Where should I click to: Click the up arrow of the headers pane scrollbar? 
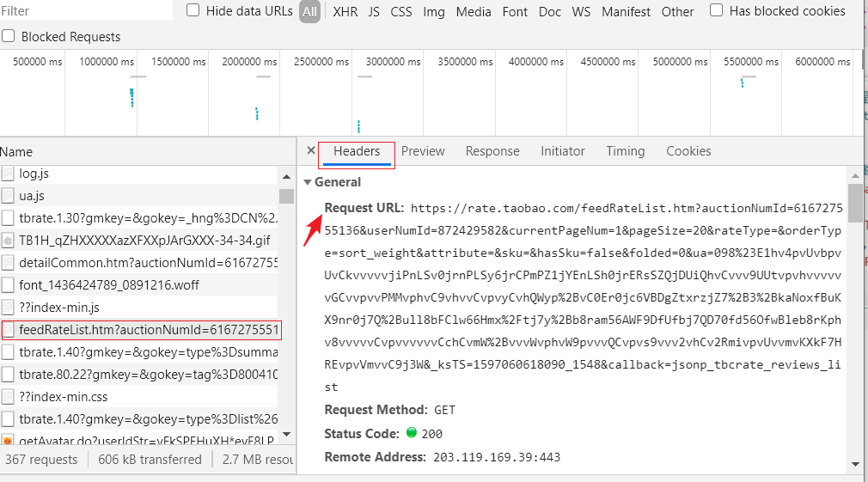pyautogui.click(x=855, y=174)
